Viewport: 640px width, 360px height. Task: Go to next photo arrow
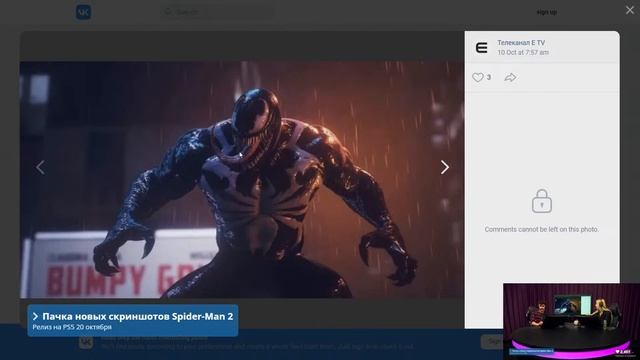tap(444, 167)
